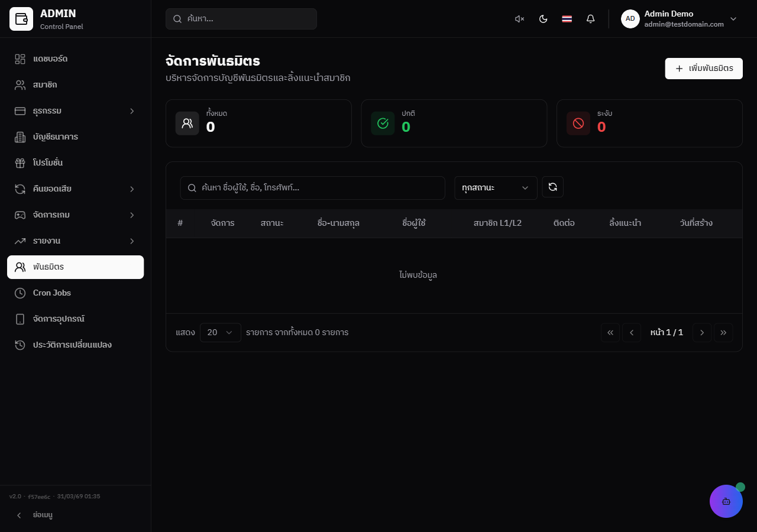Screen dimensions: 757x532
Task: Click the ลิ้งแนะนำ column header
Action: coord(625,223)
